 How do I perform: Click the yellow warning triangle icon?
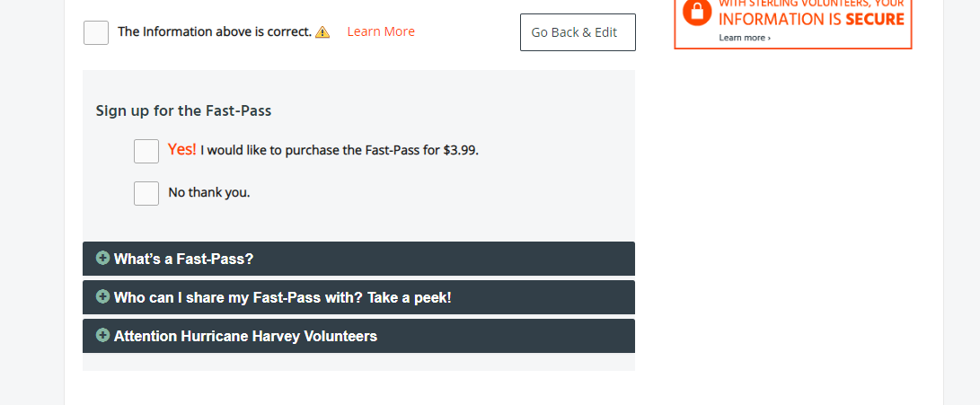click(x=322, y=31)
